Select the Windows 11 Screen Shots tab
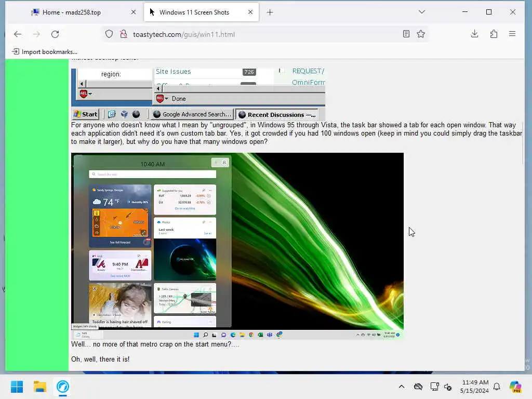 pos(201,12)
